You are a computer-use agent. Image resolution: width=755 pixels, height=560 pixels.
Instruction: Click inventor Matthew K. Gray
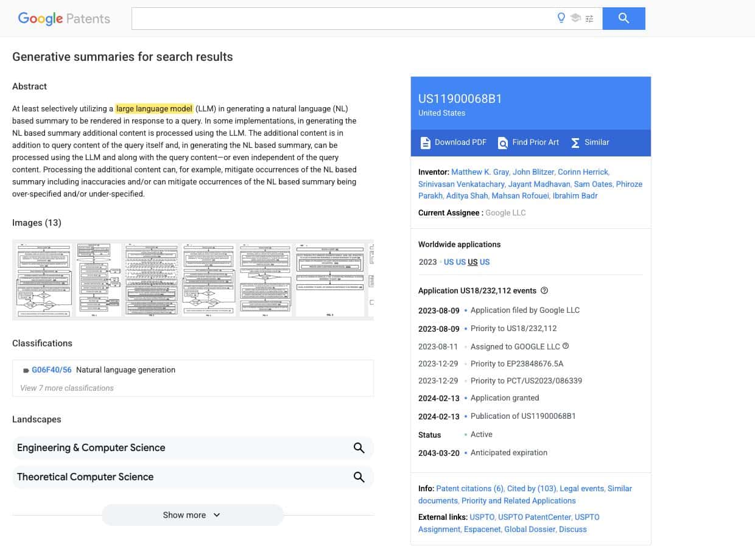pyautogui.click(x=479, y=172)
